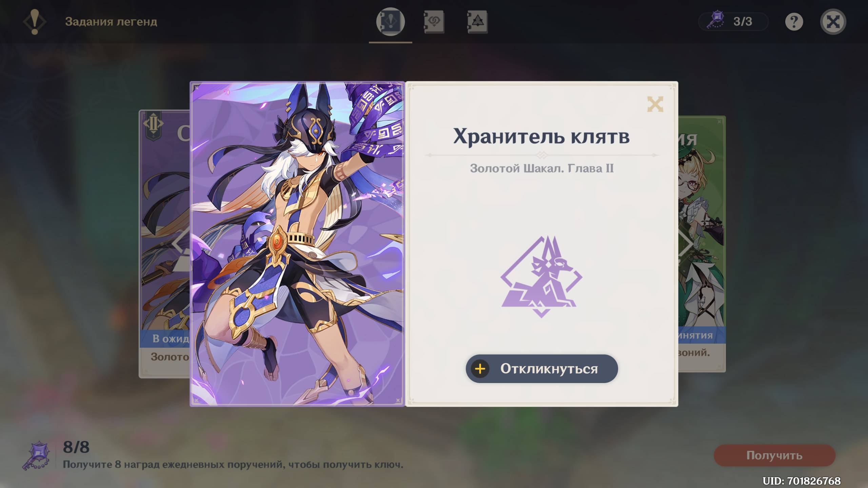This screenshot has height=488, width=868.
Task: Click the Задания легенд exclamation icon
Action: [35, 22]
